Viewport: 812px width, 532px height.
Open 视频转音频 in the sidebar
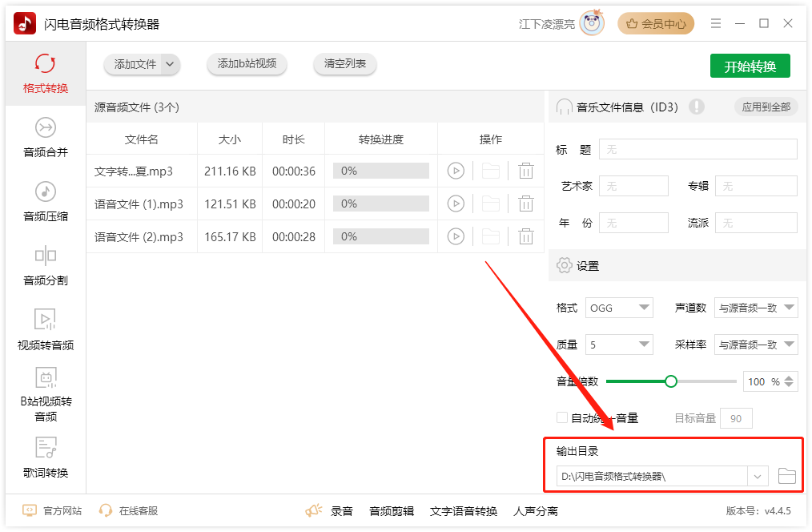46,330
